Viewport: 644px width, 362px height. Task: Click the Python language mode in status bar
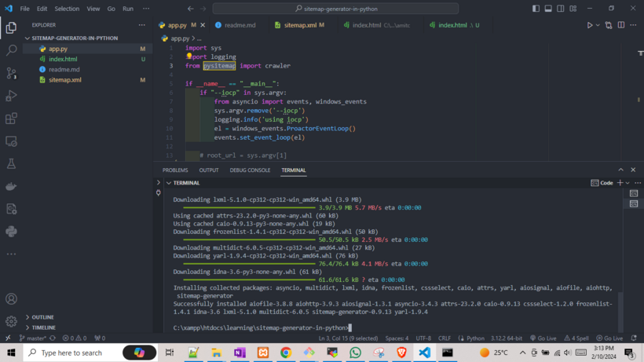pyautogui.click(x=472, y=338)
